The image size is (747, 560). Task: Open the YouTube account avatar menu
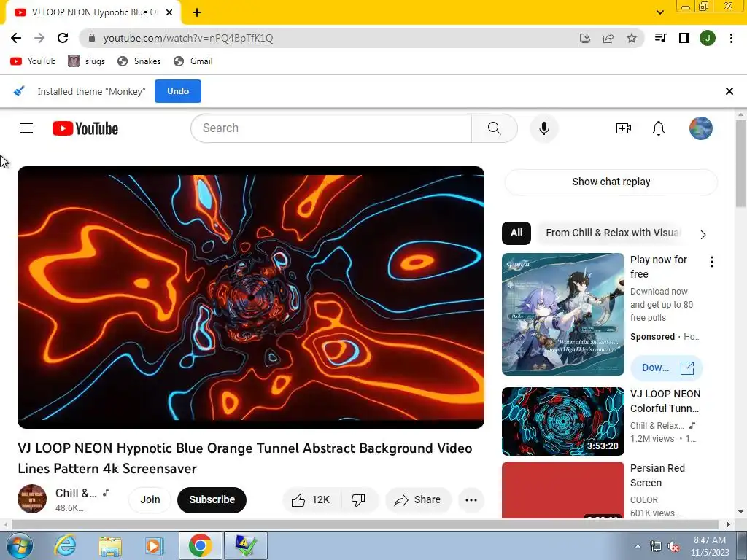[701, 128]
